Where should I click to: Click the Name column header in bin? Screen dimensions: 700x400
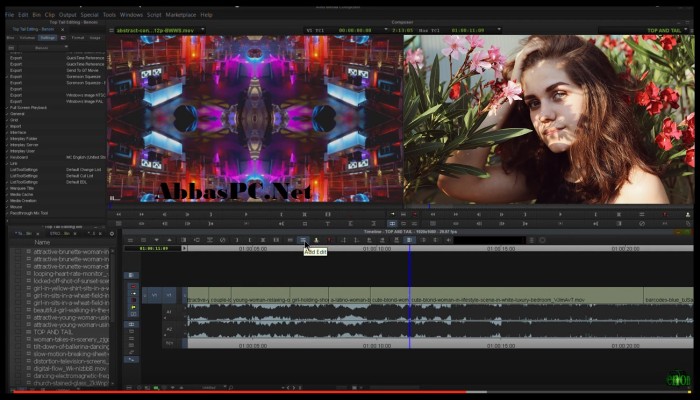point(42,242)
